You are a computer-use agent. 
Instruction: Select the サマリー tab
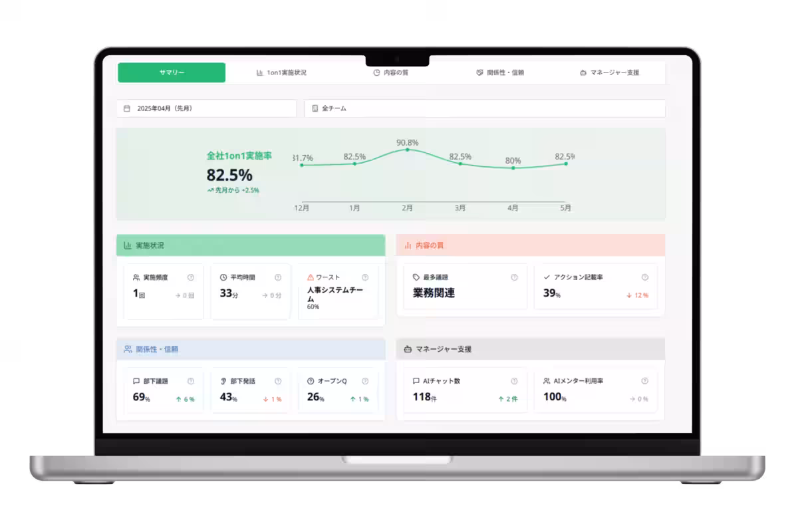[172, 72]
